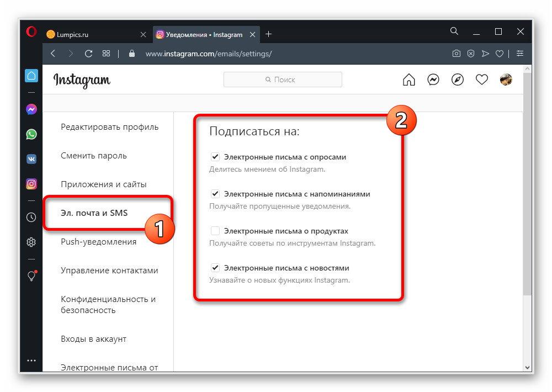Click text Делитесь мнением об Instagram.
Screen dimensions: 552x392
(x=267, y=169)
